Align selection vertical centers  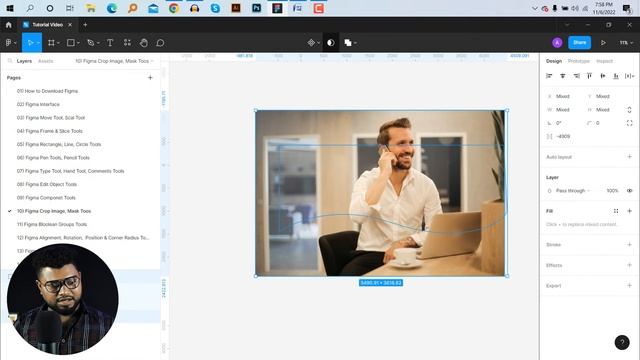[603, 76]
